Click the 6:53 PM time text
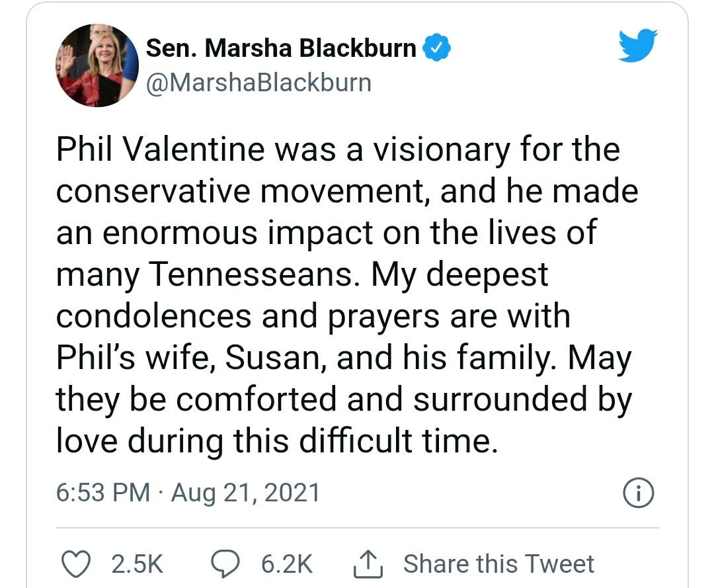Viewport: 714px width, 588px height. click(x=102, y=493)
